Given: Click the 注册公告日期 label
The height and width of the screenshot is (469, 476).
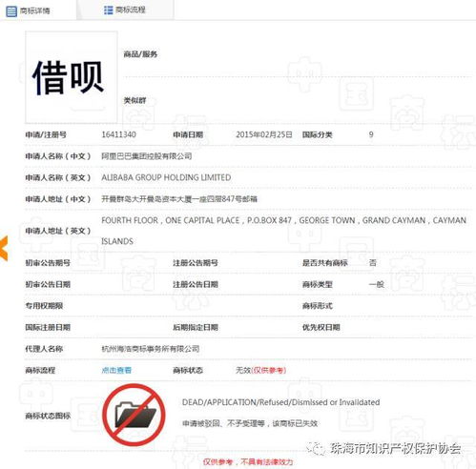Looking at the screenshot, I should point(196,284).
